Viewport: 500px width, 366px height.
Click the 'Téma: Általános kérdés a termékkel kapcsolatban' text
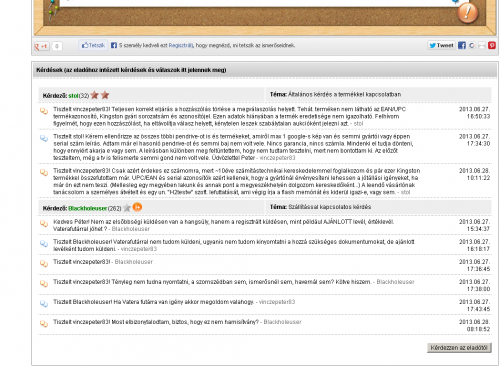pyautogui.click(x=335, y=94)
